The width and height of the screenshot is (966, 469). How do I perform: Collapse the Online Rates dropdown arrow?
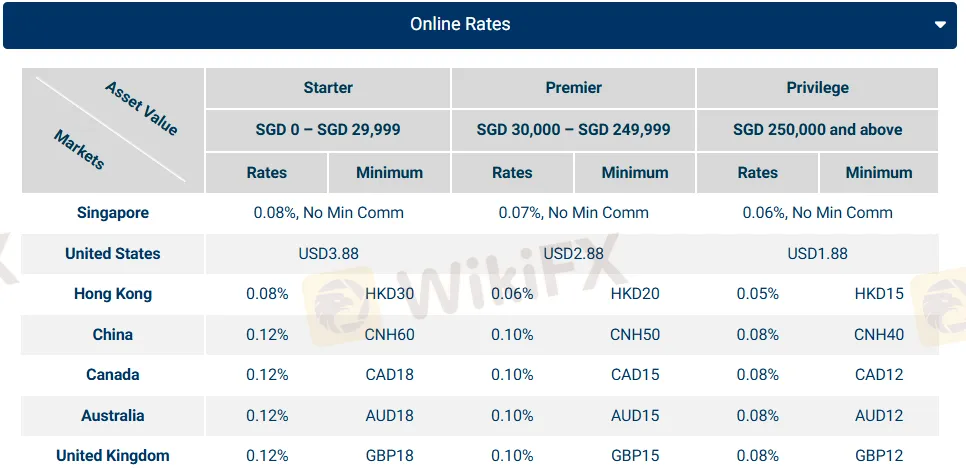click(x=939, y=25)
